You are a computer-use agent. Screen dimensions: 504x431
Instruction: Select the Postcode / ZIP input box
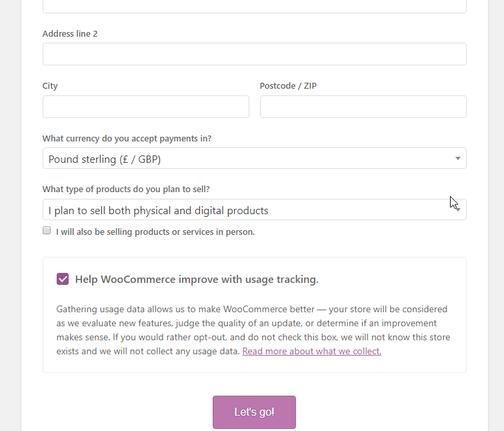point(363,107)
